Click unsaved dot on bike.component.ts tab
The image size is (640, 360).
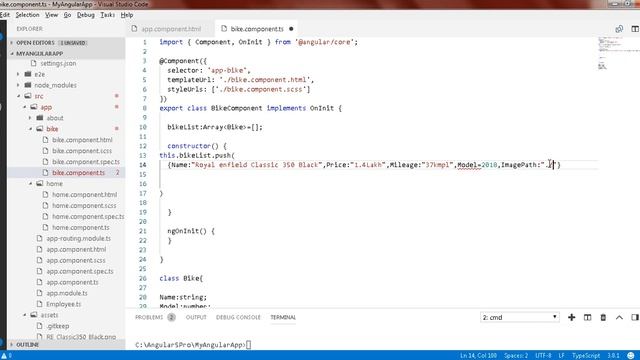291,29
